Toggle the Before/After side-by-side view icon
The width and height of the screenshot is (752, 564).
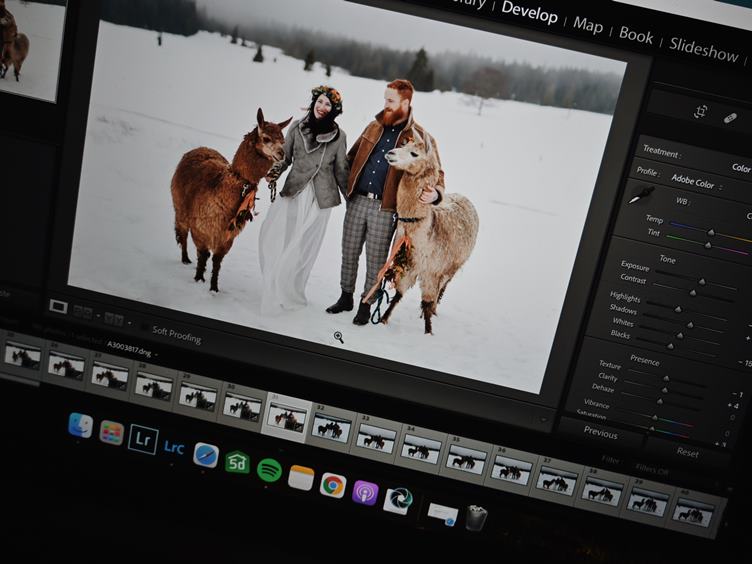click(82, 313)
